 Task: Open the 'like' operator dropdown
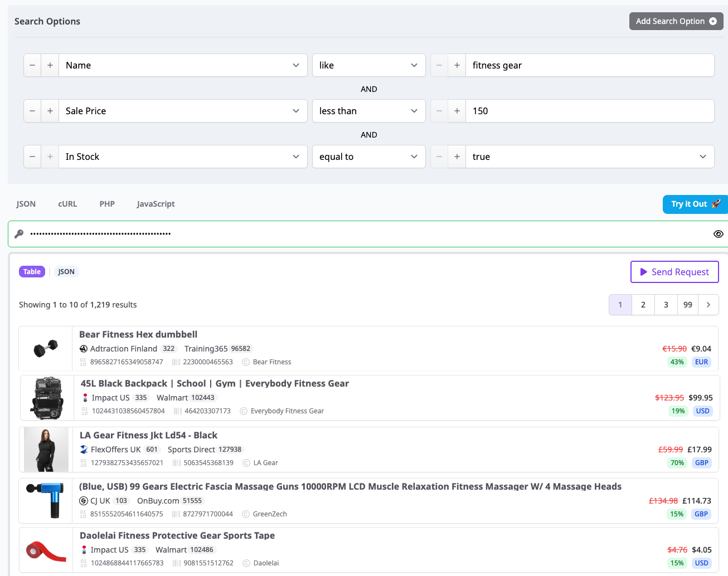tap(369, 65)
